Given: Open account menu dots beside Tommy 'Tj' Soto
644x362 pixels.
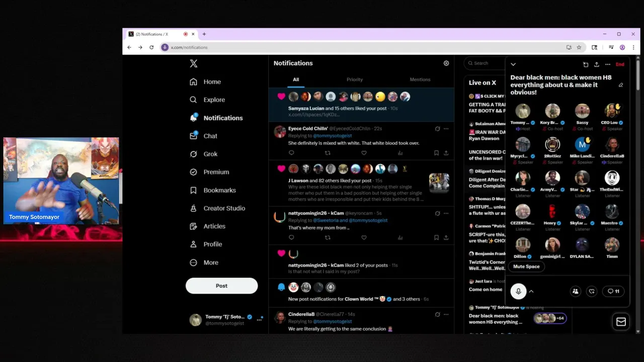Looking at the screenshot, I should click(x=260, y=319).
